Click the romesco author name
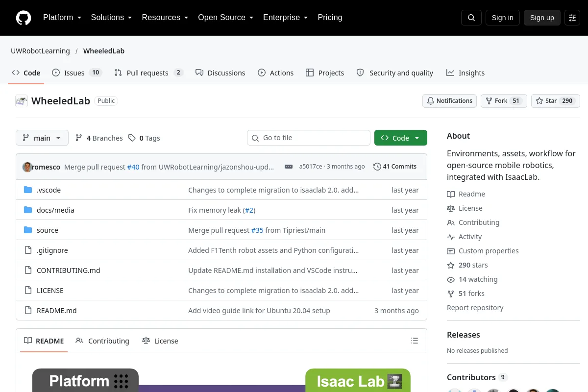588x392 pixels. coord(47,167)
